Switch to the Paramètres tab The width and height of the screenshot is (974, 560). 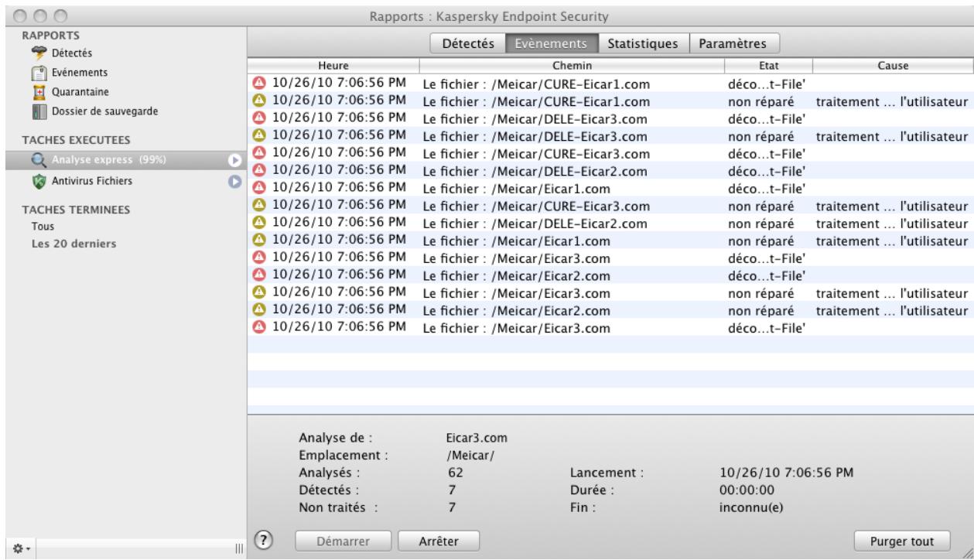[x=733, y=44]
